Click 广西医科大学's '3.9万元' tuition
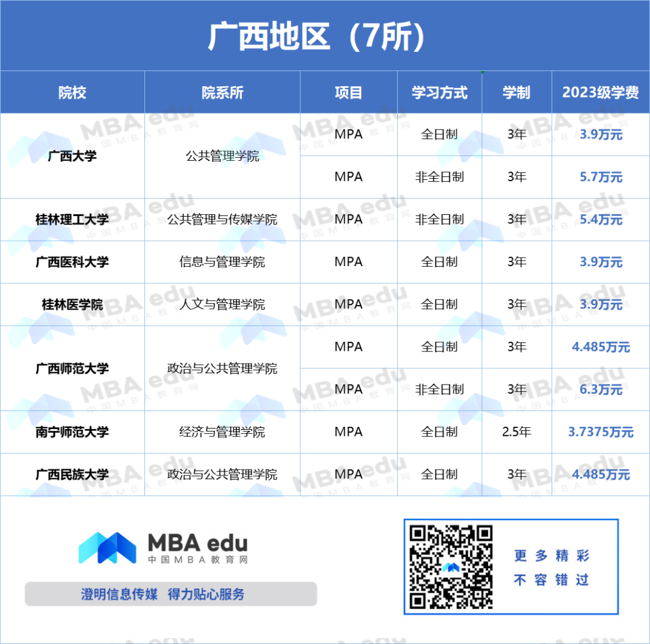Viewport: 650px width, 644px height. click(601, 262)
